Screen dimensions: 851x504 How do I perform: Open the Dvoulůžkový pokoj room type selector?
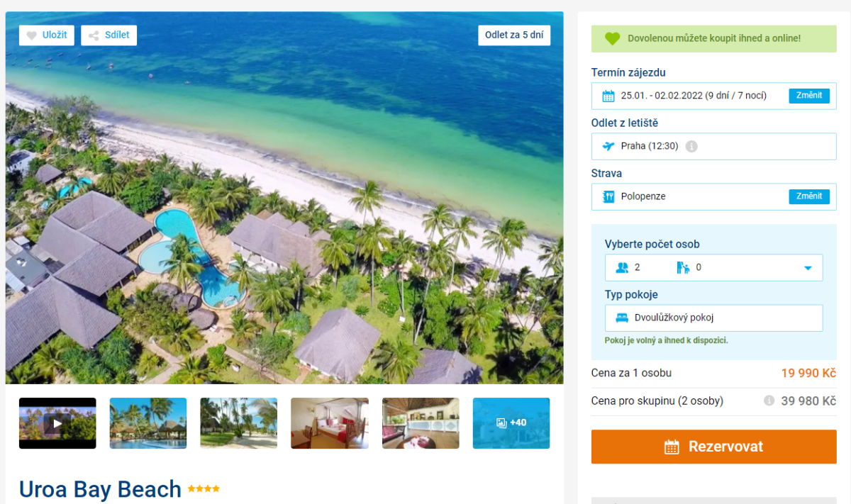tap(713, 318)
